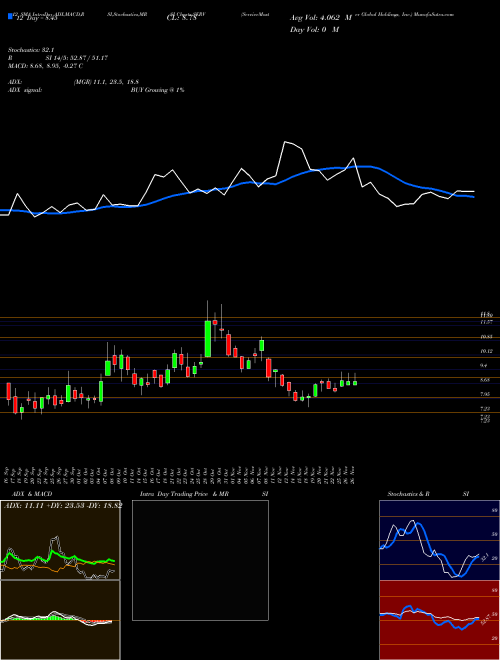Click the tallest green candlestick in the chart

point(207,338)
